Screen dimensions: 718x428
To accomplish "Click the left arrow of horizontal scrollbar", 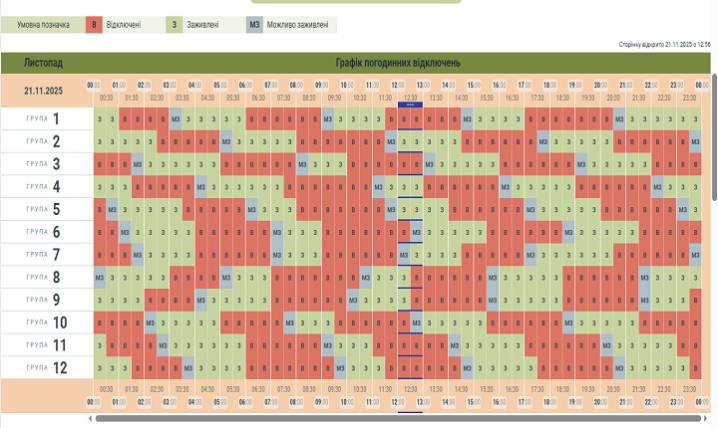I will tap(90, 419).
